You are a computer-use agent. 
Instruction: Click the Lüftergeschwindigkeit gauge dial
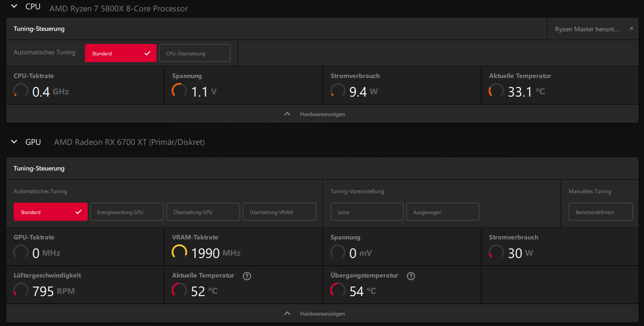21,290
